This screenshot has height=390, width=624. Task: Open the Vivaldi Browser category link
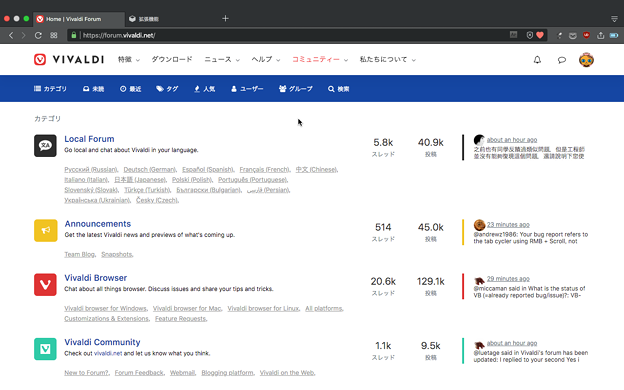96,278
